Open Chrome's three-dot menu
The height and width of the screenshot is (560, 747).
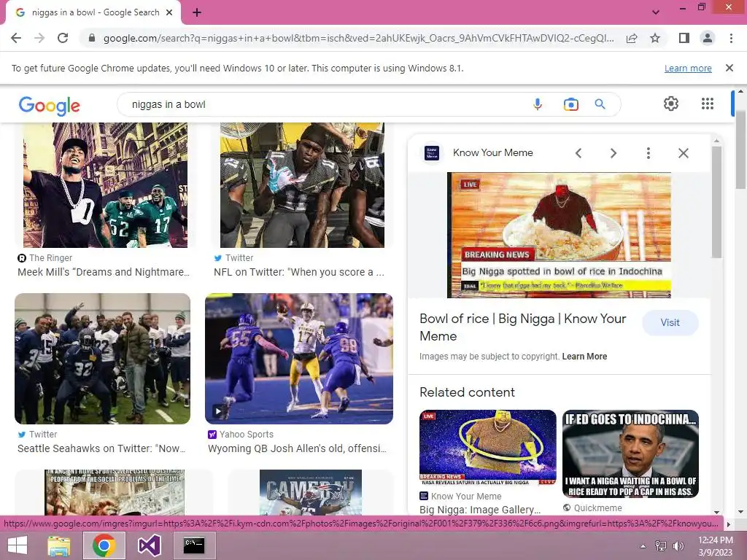[731, 38]
